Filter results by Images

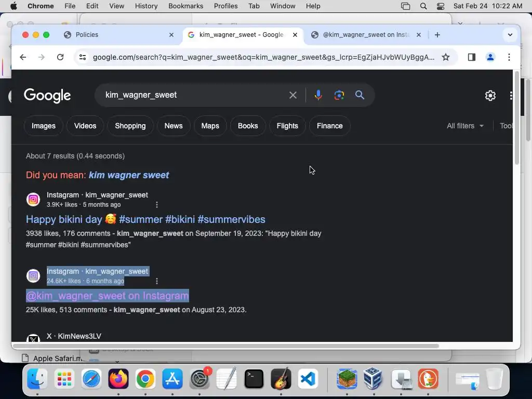click(x=44, y=126)
